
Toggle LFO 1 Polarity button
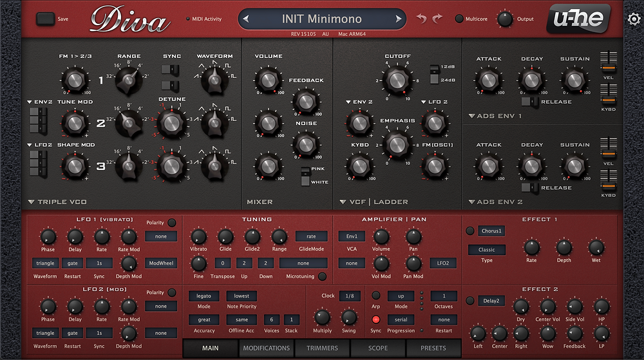(172, 222)
